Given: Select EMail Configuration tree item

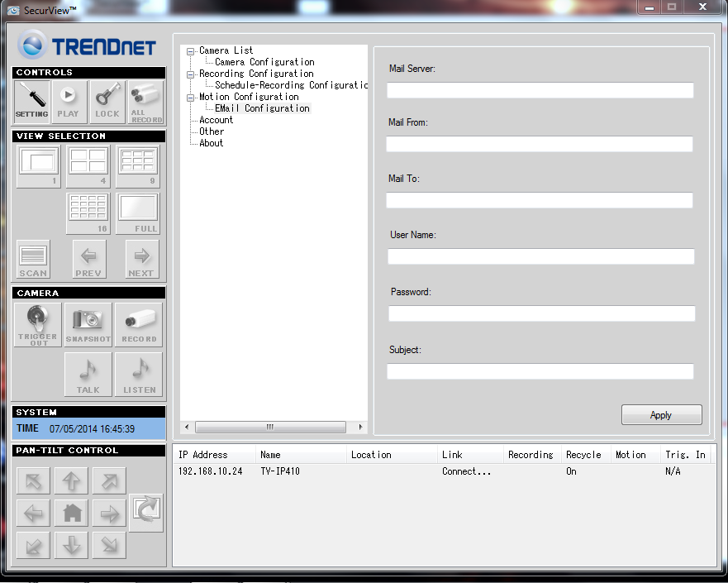Looking at the screenshot, I should click(x=262, y=108).
